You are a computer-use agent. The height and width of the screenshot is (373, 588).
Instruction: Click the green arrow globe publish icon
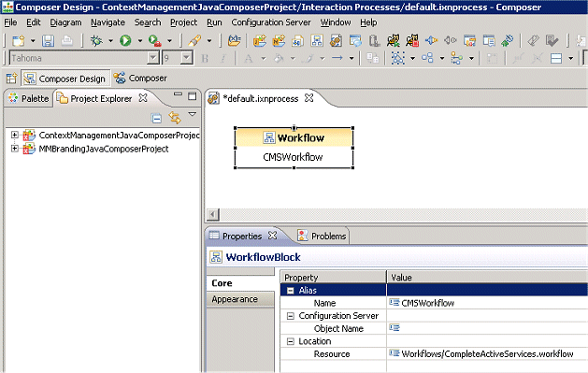tap(508, 40)
